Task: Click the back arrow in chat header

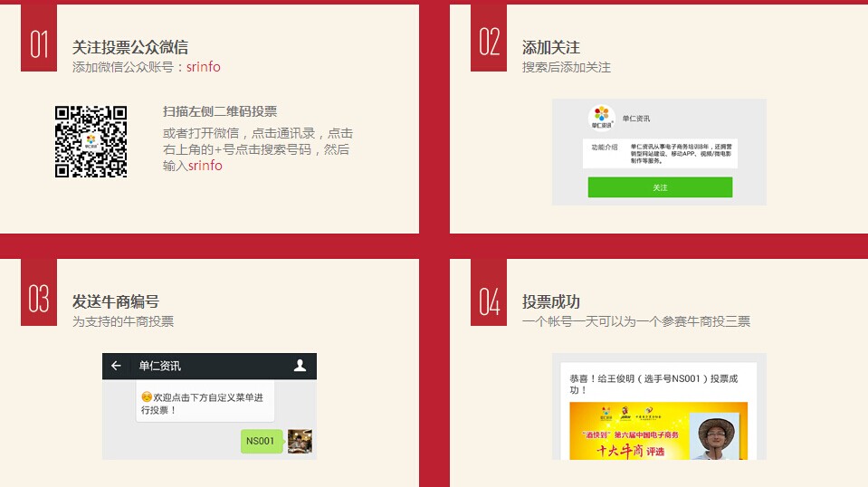Action: [116, 366]
